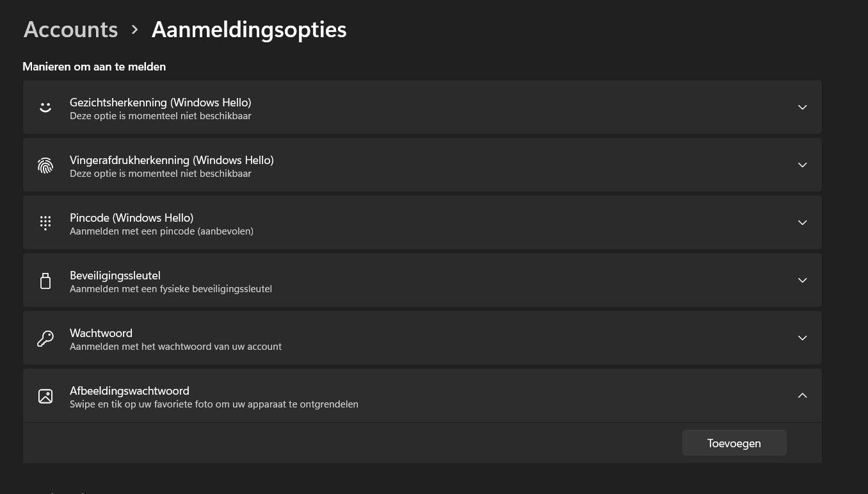The width and height of the screenshot is (868, 494).
Task: Expand the Beveiligingssleutel chevron
Action: [802, 281]
